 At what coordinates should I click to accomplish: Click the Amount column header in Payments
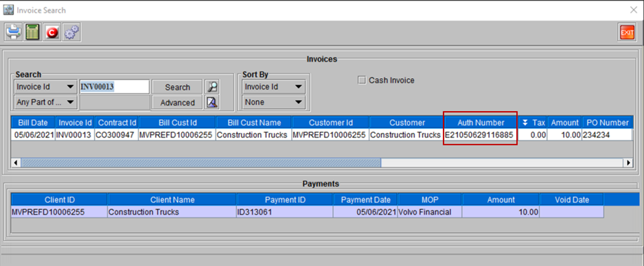click(501, 199)
